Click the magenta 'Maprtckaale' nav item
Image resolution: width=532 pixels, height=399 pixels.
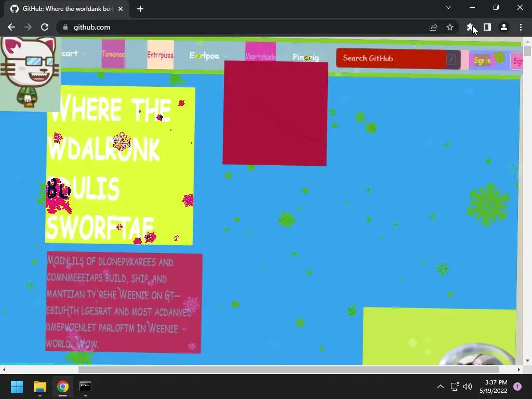pos(261,52)
